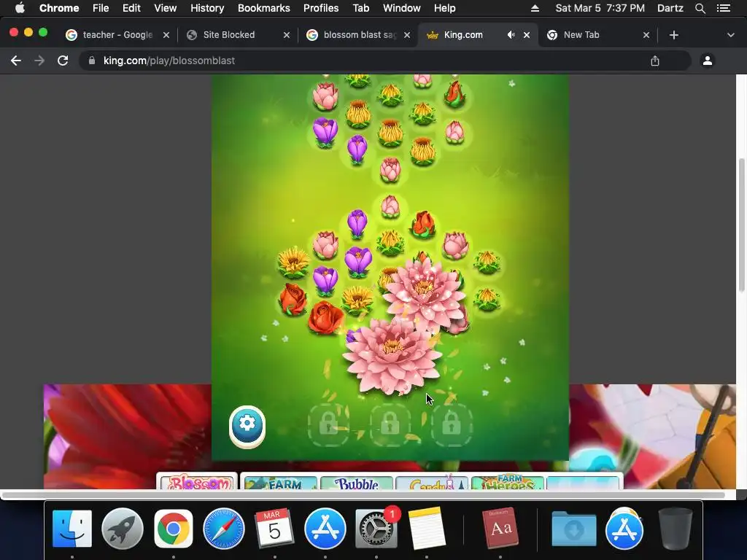
Task: Close the King.com tab
Action: click(527, 35)
